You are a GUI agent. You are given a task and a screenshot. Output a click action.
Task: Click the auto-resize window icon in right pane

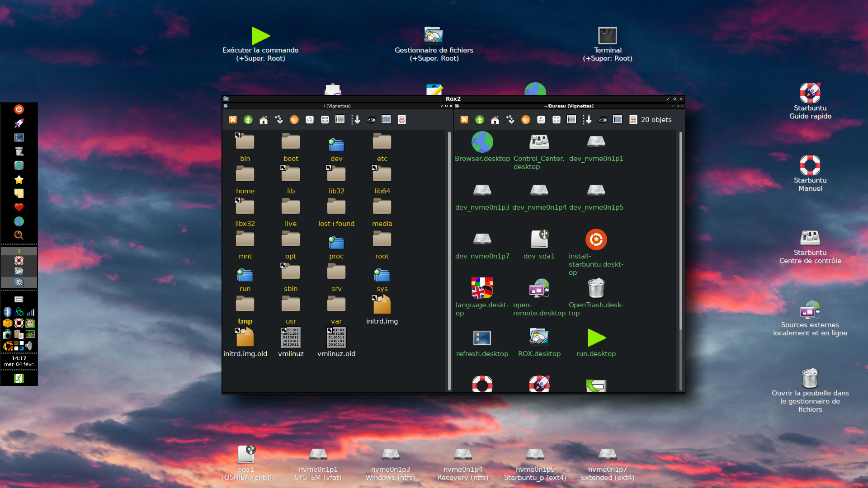557,120
